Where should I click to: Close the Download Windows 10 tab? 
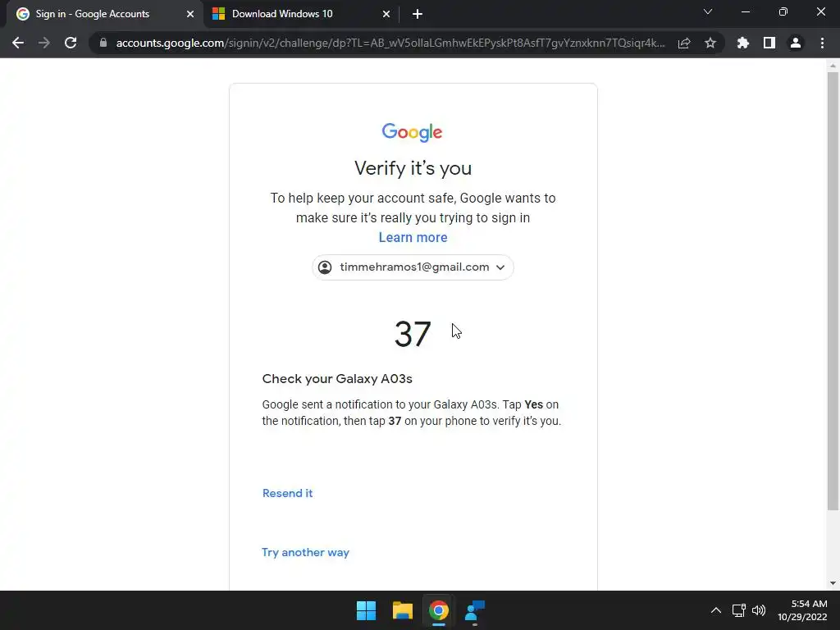(x=386, y=14)
